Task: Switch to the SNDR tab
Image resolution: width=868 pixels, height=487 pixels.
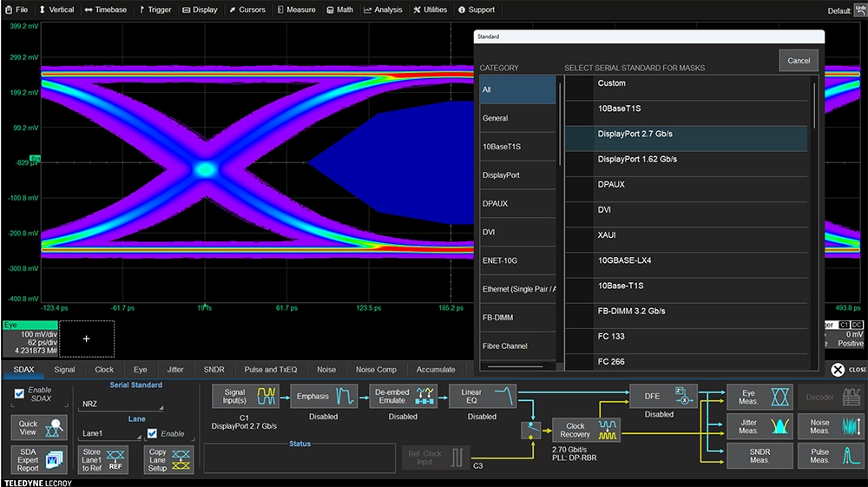Action: click(214, 369)
